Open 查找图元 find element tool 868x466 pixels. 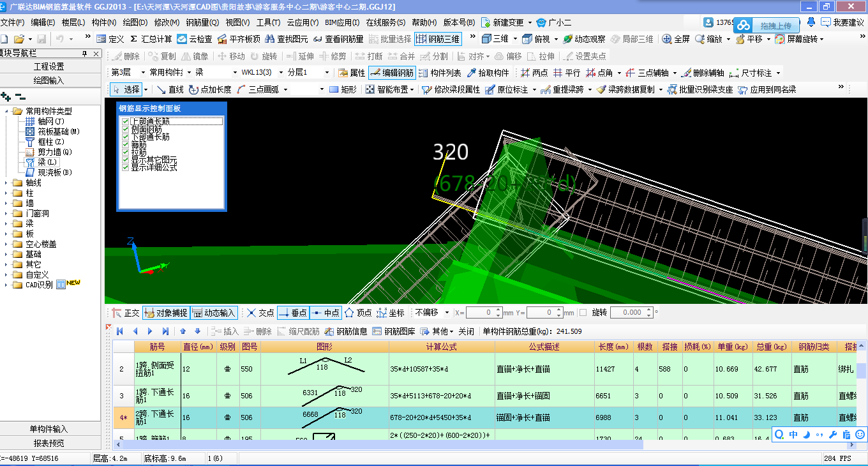click(x=287, y=39)
